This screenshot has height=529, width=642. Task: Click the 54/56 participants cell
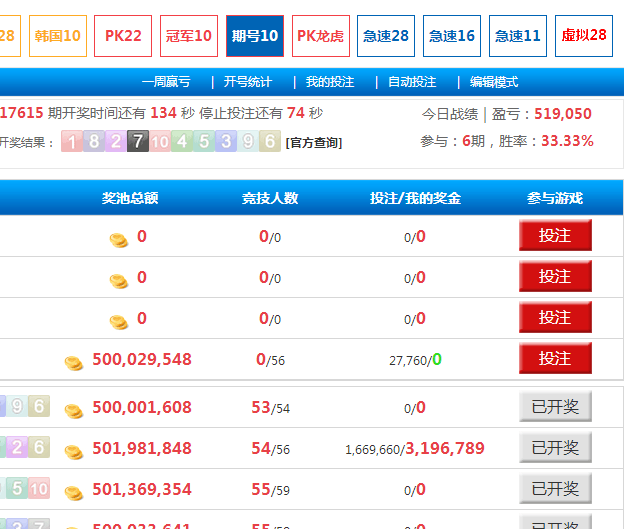[271, 449]
